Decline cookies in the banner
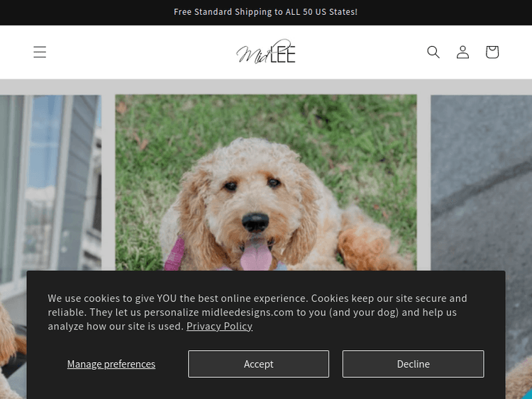The image size is (532, 399). [413, 364]
